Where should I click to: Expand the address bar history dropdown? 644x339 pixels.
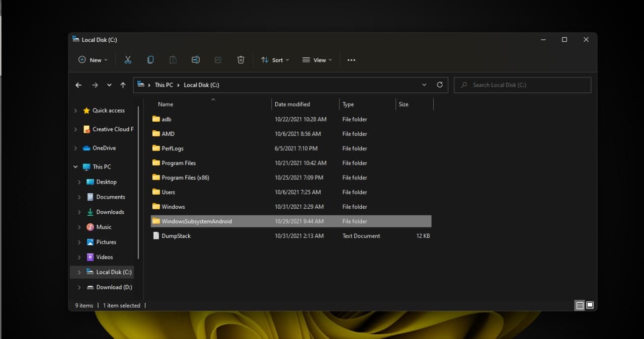(424, 84)
